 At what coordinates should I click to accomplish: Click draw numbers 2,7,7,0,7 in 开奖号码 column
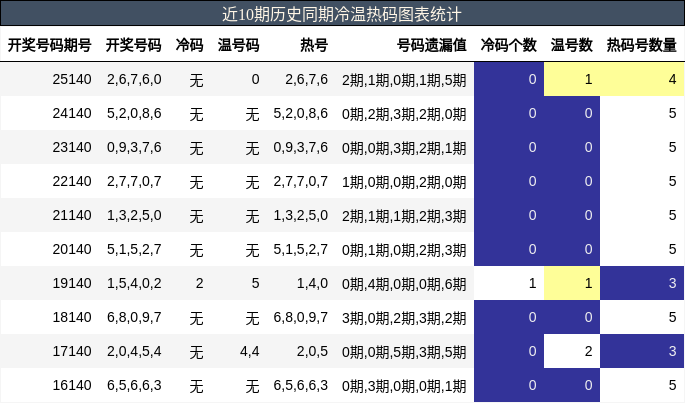(134, 181)
